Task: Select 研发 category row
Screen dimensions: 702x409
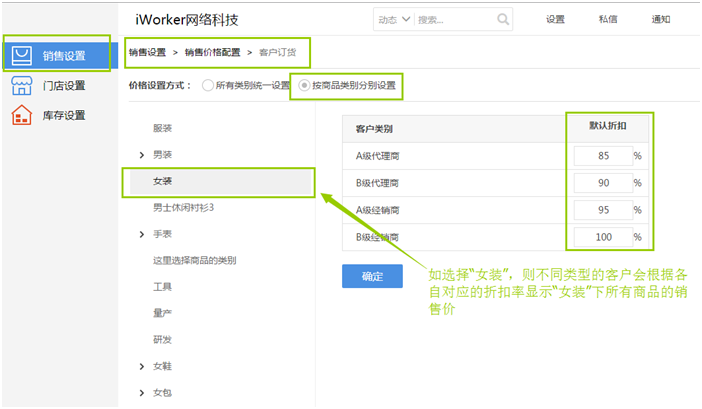Action: pyautogui.click(x=163, y=340)
